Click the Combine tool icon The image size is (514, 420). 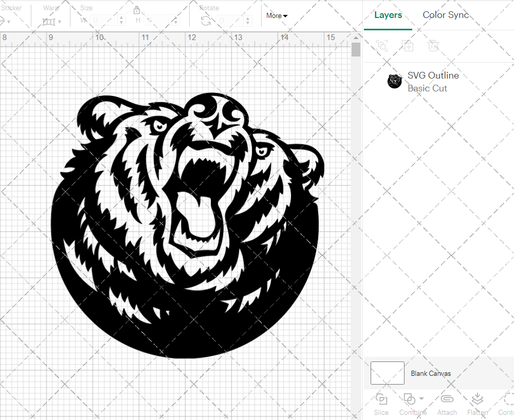click(x=409, y=399)
